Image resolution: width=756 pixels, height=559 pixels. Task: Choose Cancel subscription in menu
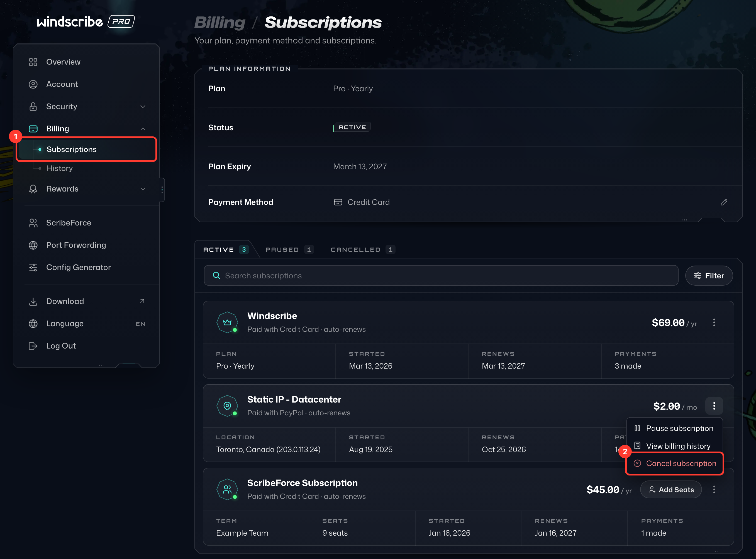[x=674, y=464]
